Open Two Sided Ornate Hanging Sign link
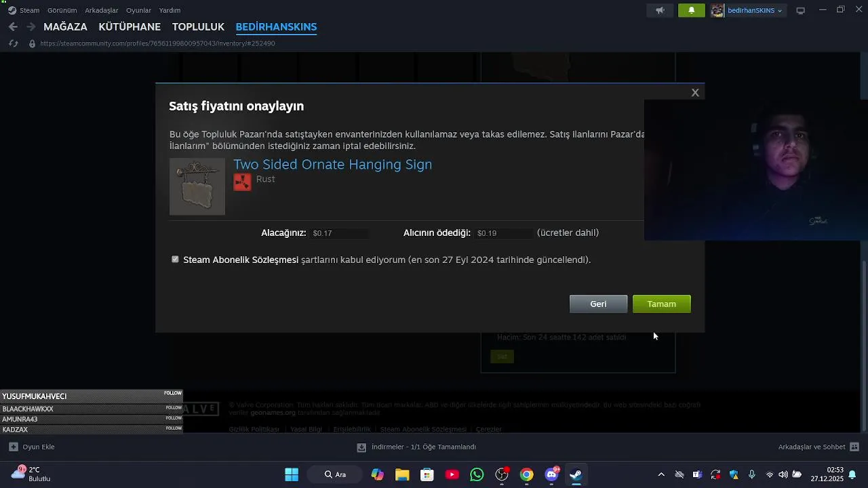This screenshot has width=868, height=488. pos(332,164)
